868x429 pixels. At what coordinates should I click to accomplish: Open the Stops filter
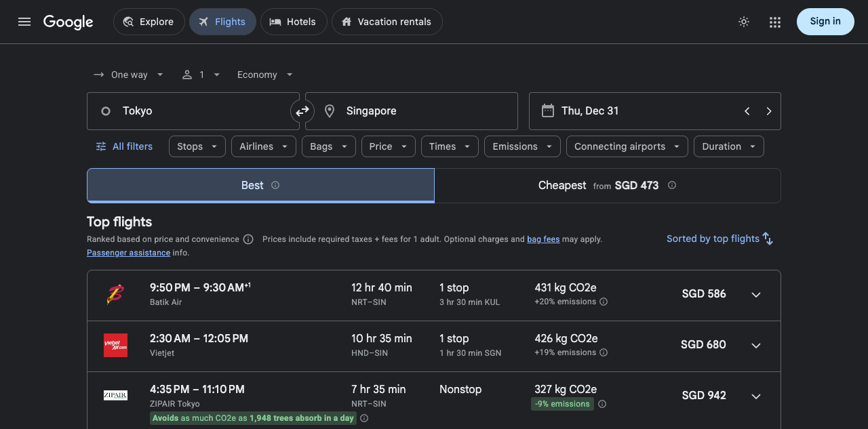click(x=197, y=146)
